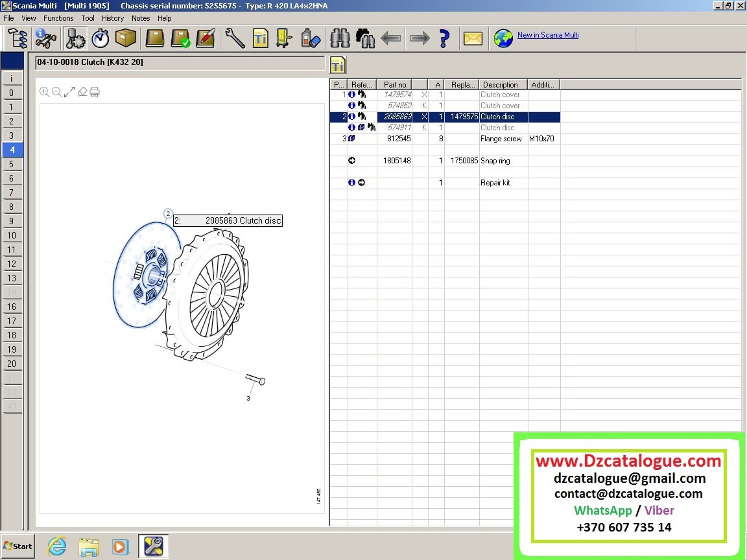Select the wrench tool icon
The height and width of the screenshot is (560, 747).
tap(235, 38)
